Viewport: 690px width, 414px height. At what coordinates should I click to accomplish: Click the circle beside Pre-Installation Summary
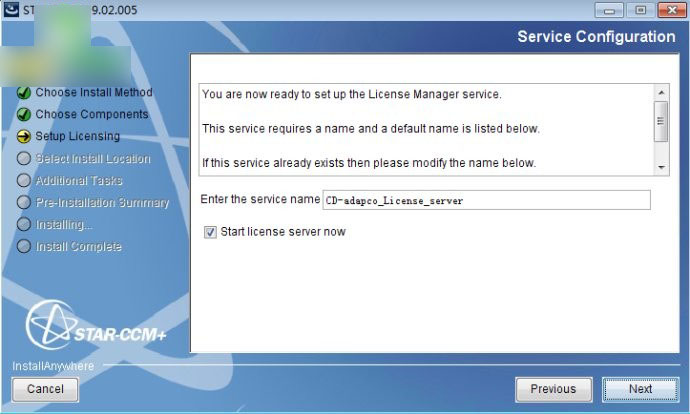pyautogui.click(x=23, y=202)
